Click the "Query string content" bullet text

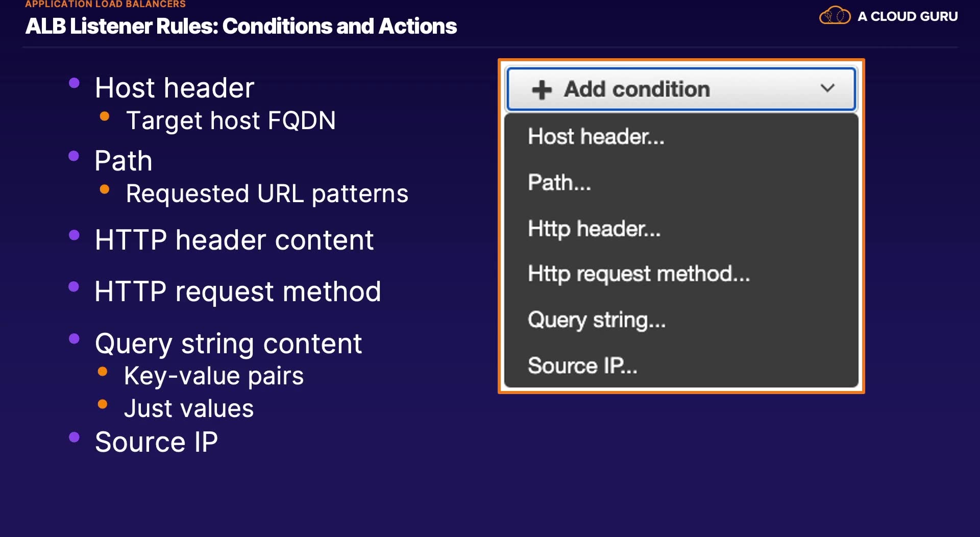[228, 344]
